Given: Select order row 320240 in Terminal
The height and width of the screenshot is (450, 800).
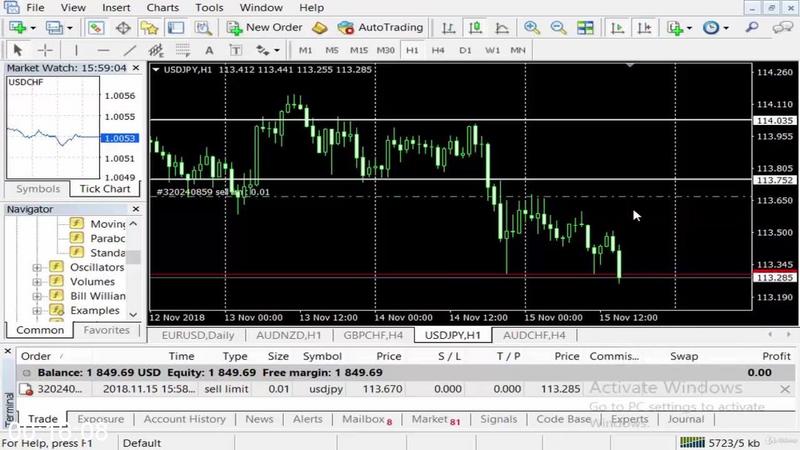Looking at the screenshot, I should click(406, 389).
